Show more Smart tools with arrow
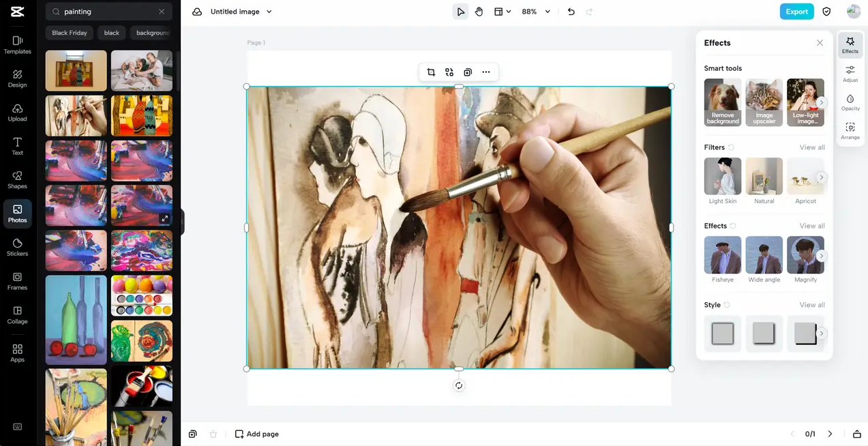Viewport: 868px width, 446px height. pos(822,102)
